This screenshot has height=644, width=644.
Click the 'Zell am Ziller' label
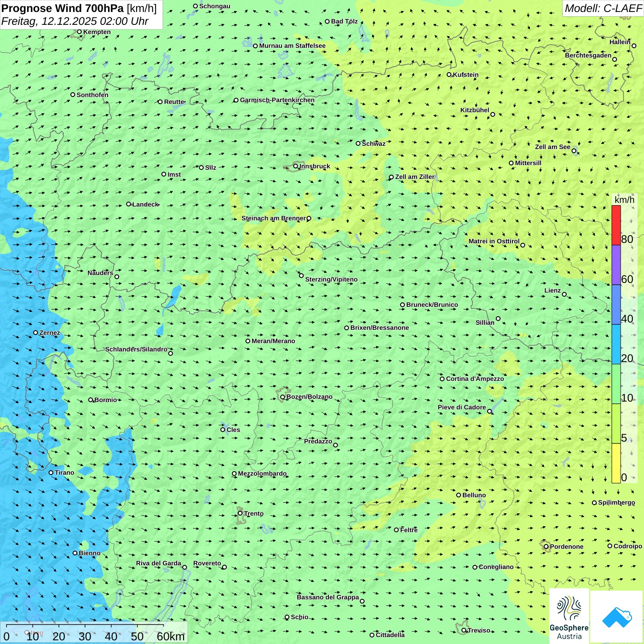pos(414,177)
